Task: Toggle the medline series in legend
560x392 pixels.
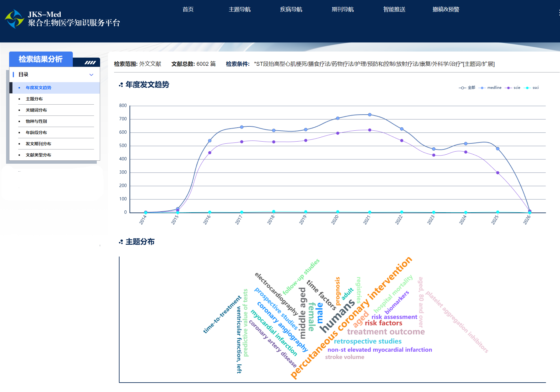Action: (x=490, y=88)
